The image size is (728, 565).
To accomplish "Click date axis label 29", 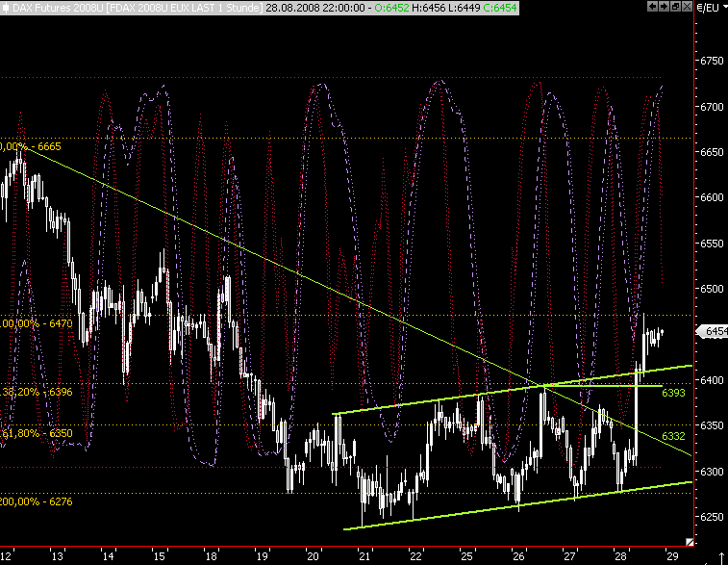I will (x=672, y=556).
